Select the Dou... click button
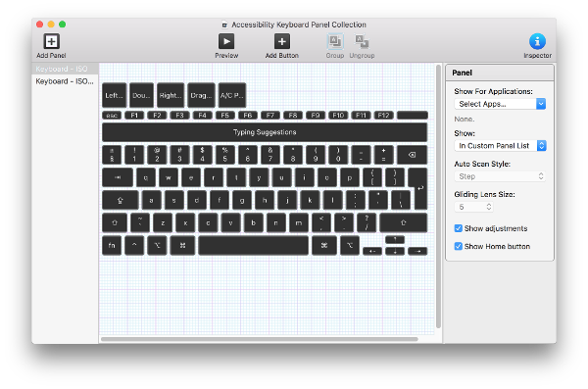This screenshot has height=389, width=588. click(x=141, y=95)
